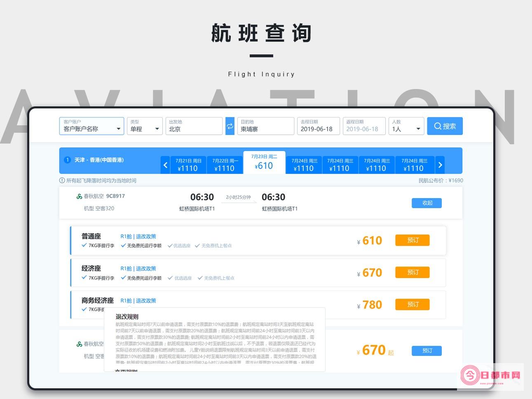
Task: Click blue 预订 button for ¥670起 flight
Action: coord(427,351)
